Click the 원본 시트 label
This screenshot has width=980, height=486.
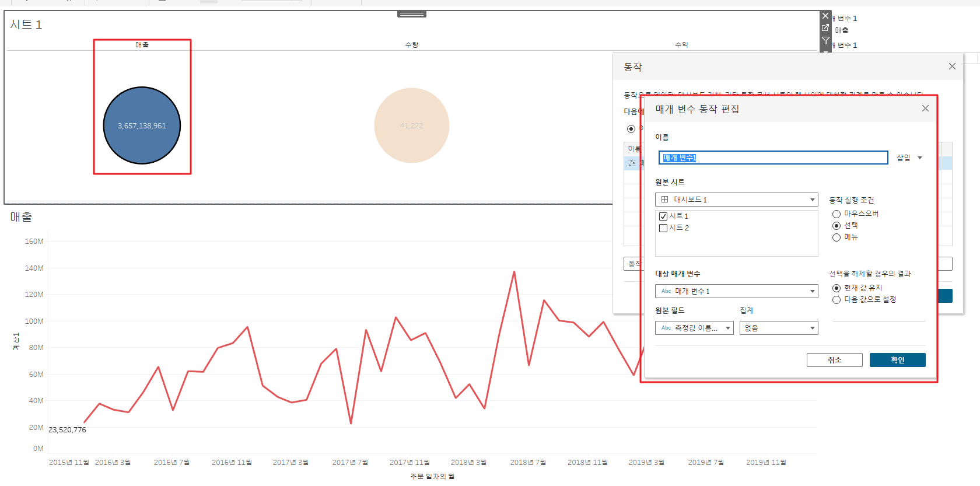pos(670,183)
